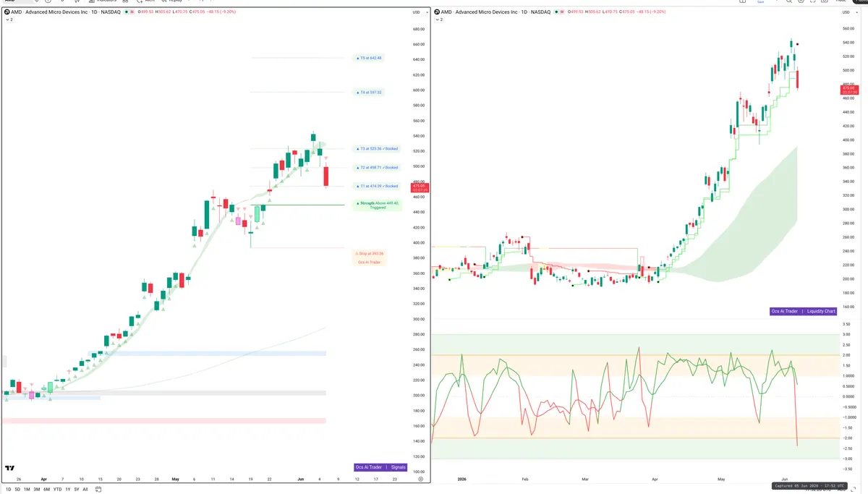868x494 pixels.
Task: Click left chart open value 499.53
Action: click(x=145, y=12)
